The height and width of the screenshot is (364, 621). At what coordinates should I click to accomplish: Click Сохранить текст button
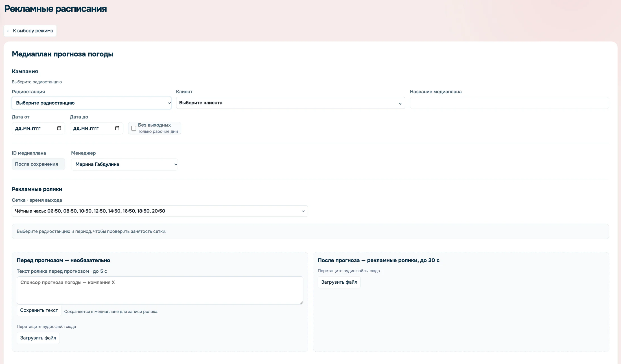tap(39, 310)
